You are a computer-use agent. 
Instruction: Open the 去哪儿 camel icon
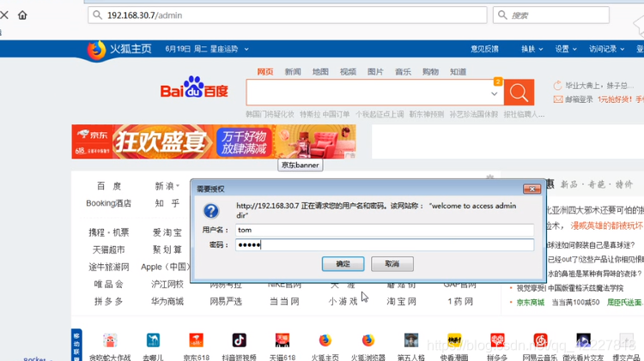point(153,340)
